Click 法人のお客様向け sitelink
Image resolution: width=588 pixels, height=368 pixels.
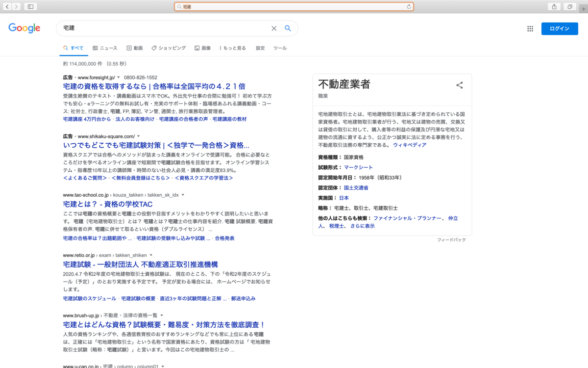tap(135, 119)
